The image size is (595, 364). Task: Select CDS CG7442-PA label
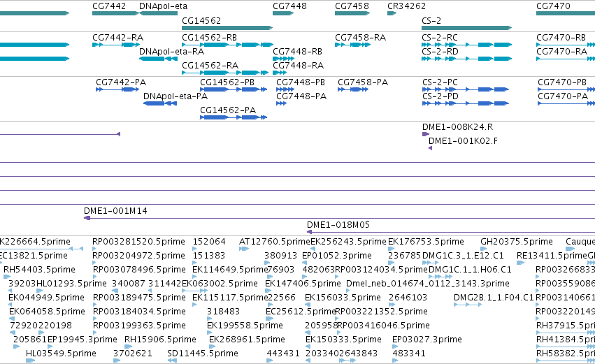(x=121, y=82)
